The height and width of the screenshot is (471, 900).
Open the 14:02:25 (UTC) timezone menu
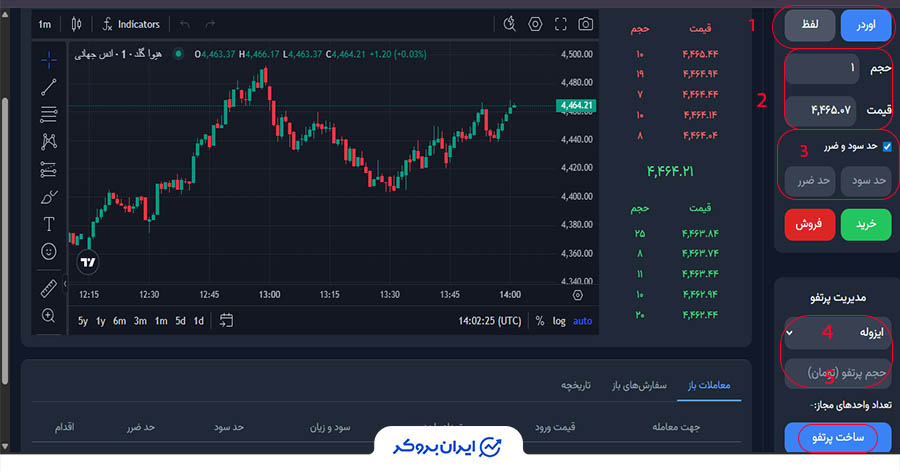click(x=490, y=321)
